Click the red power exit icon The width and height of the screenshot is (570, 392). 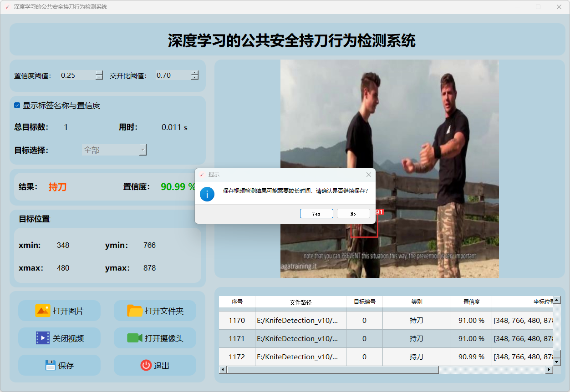pyautogui.click(x=146, y=365)
